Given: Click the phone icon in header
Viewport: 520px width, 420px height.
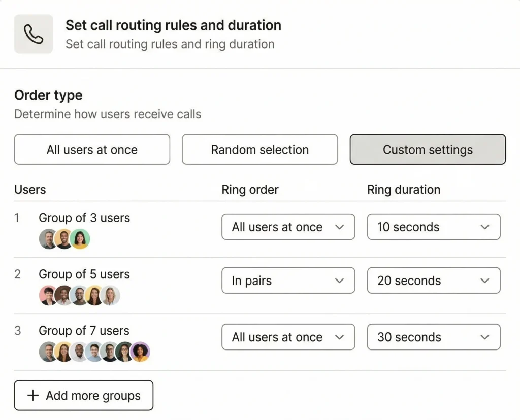Looking at the screenshot, I should point(34,34).
